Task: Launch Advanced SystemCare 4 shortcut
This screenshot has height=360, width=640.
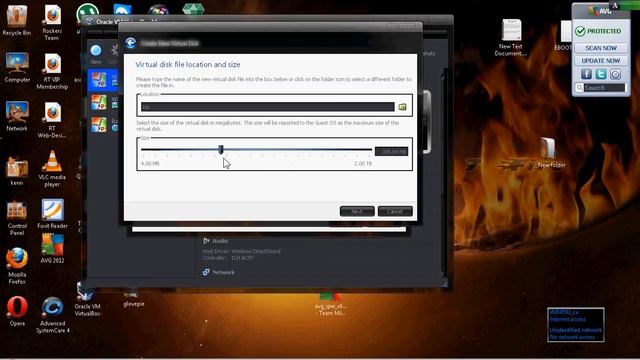Action: 53,315
